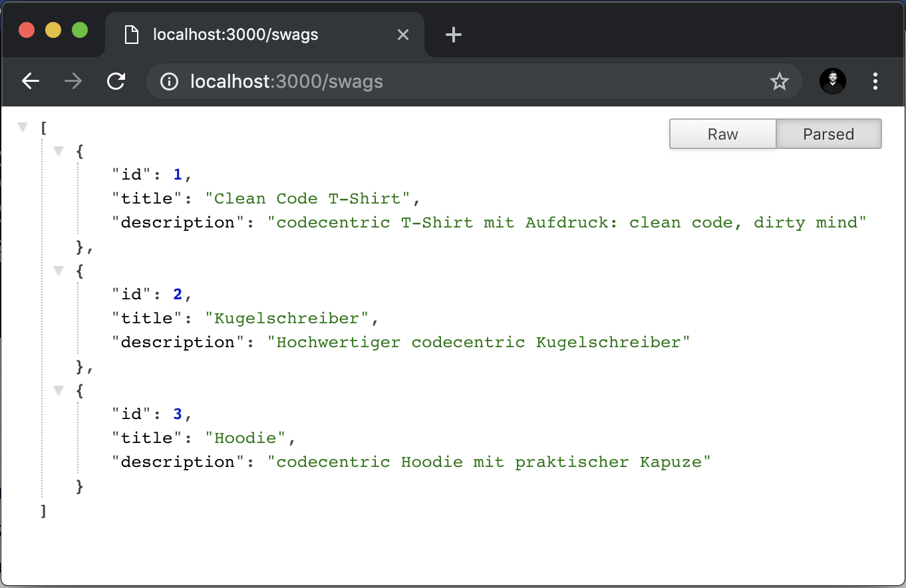Collapse the Hoodie object

59,390
